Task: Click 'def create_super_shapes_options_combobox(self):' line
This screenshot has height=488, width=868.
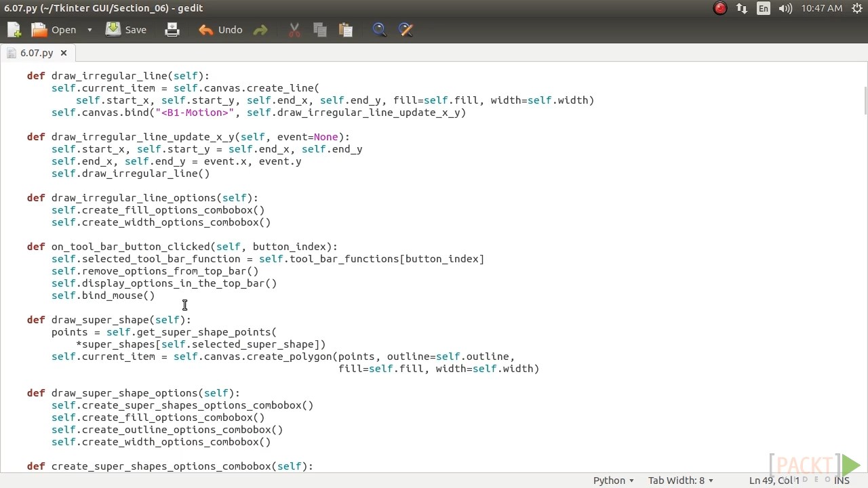Action: point(170,466)
